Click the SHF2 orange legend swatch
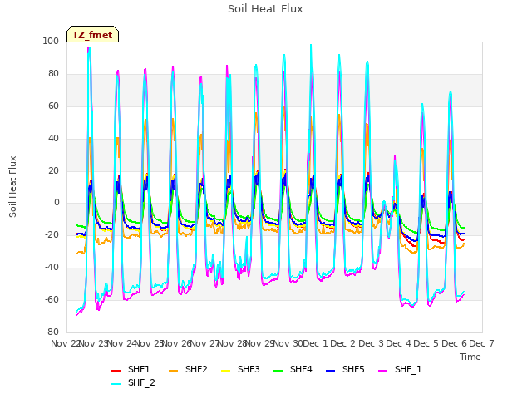 click(x=174, y=371)
